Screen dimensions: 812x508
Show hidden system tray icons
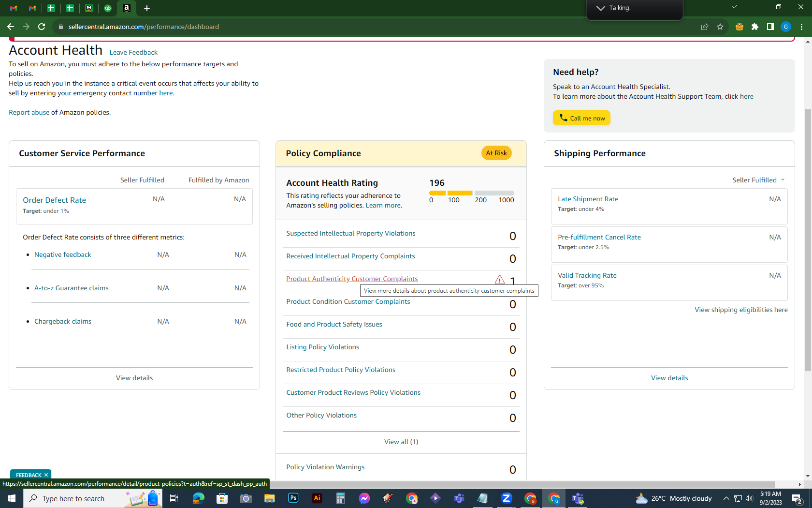click(x=726, y=498)
